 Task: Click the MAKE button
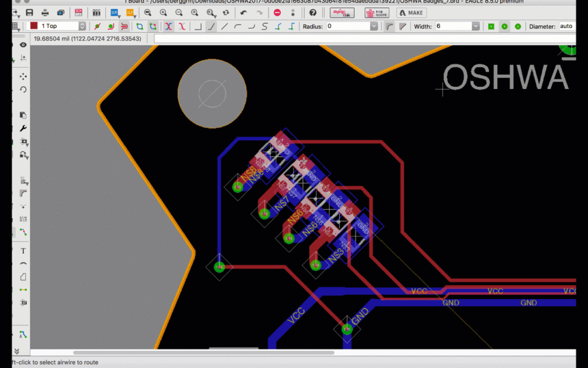click(411, 12)
